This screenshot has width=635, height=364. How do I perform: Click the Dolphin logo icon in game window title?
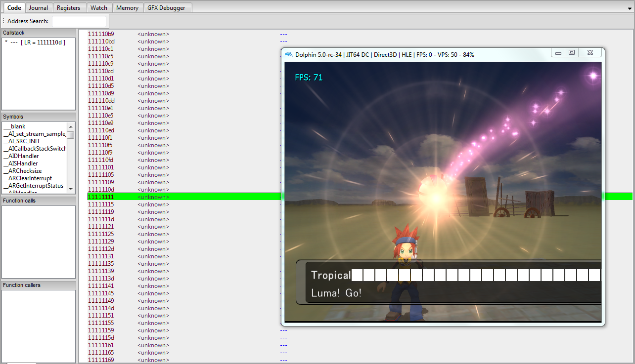click(288, 54)
